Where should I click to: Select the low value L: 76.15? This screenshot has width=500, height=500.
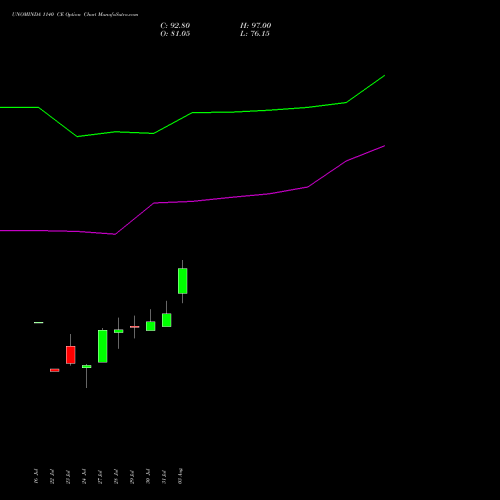[255, 34]
